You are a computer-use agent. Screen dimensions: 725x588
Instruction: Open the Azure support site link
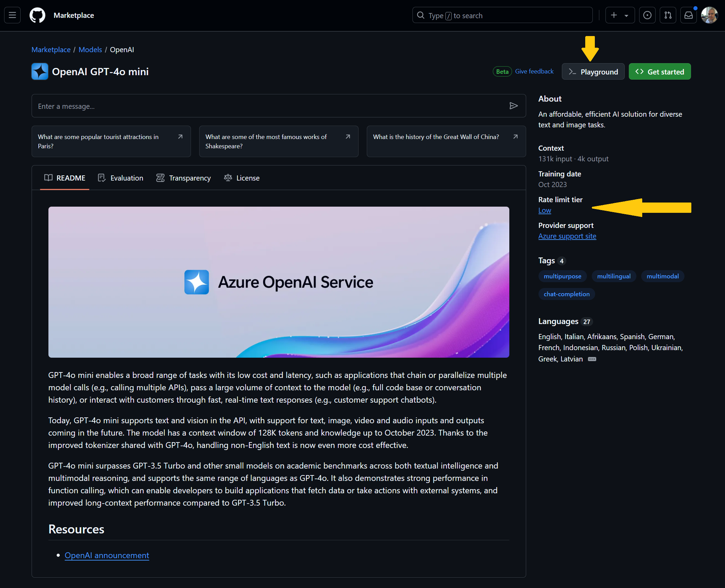point(567,236)
